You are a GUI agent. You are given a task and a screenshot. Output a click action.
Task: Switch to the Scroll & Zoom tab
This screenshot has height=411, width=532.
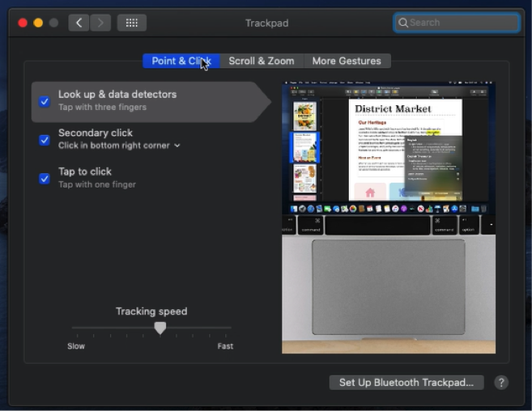pos(261,61)
